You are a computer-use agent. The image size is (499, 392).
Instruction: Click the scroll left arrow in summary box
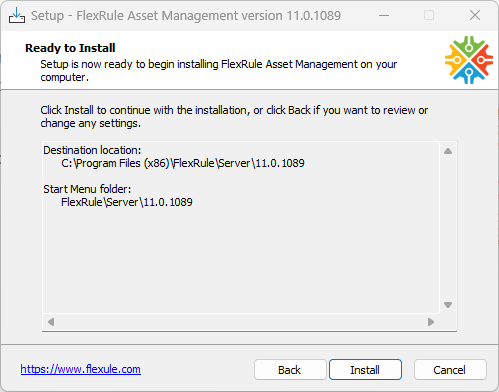(x=51, y=322)
